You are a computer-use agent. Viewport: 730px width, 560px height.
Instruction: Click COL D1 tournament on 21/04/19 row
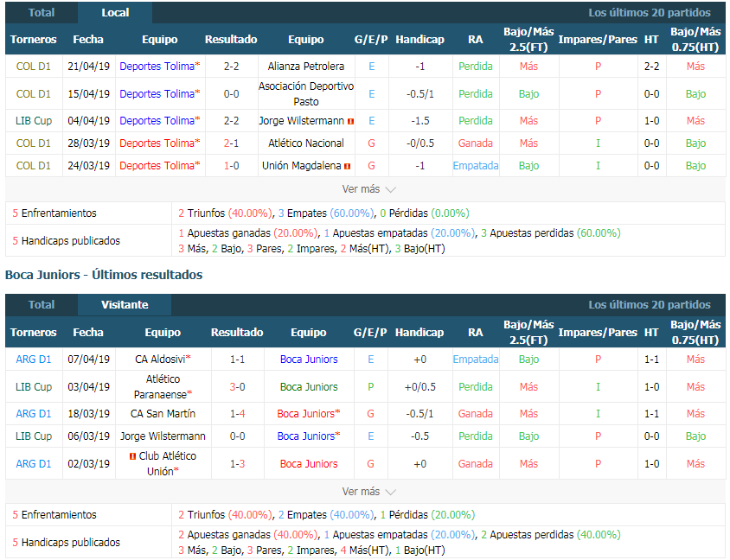click(34, 67)
